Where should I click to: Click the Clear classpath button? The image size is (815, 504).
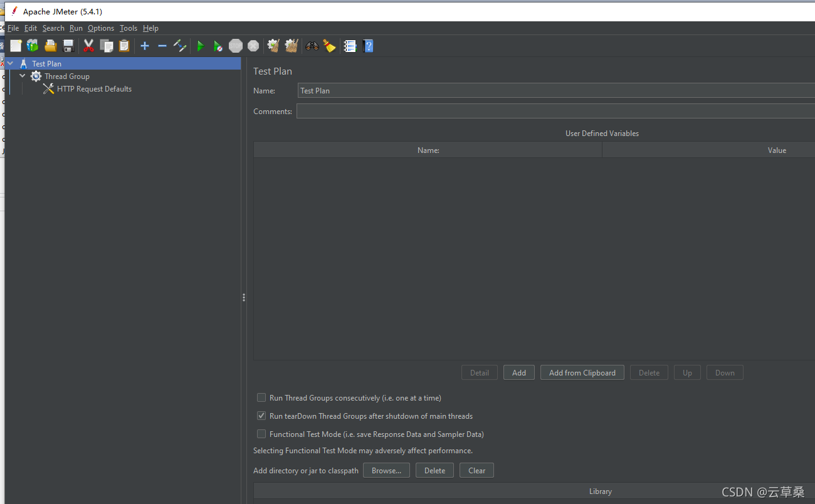[476, 470]
